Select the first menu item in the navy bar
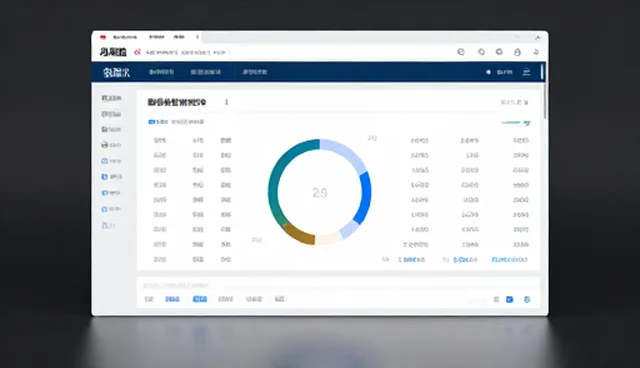640x368 pixels. click(161, 72)
